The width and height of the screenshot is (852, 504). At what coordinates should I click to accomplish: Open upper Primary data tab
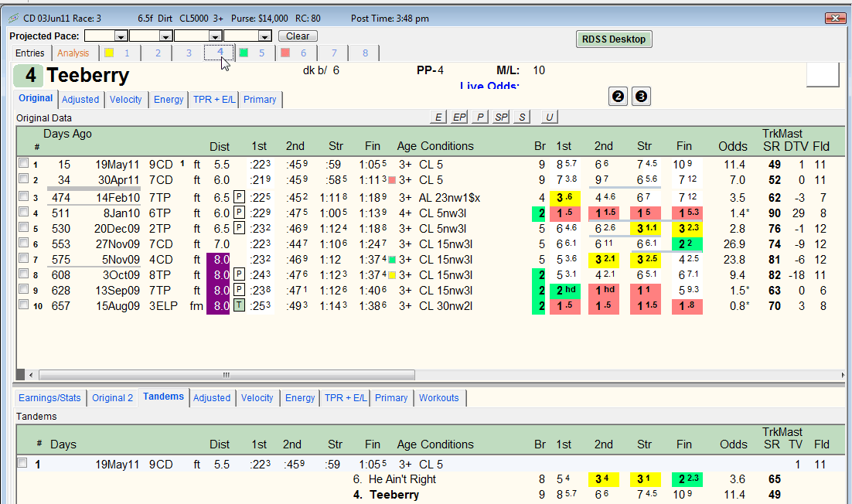pos(260,100)
